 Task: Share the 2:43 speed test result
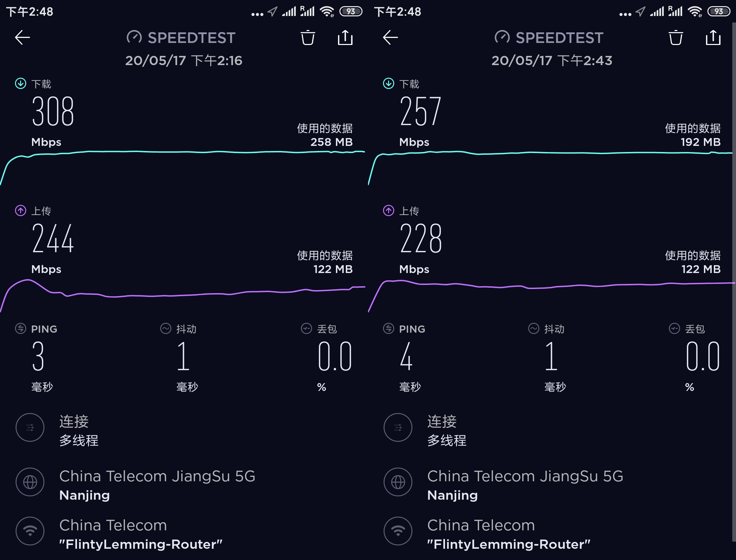coord(713,37)
